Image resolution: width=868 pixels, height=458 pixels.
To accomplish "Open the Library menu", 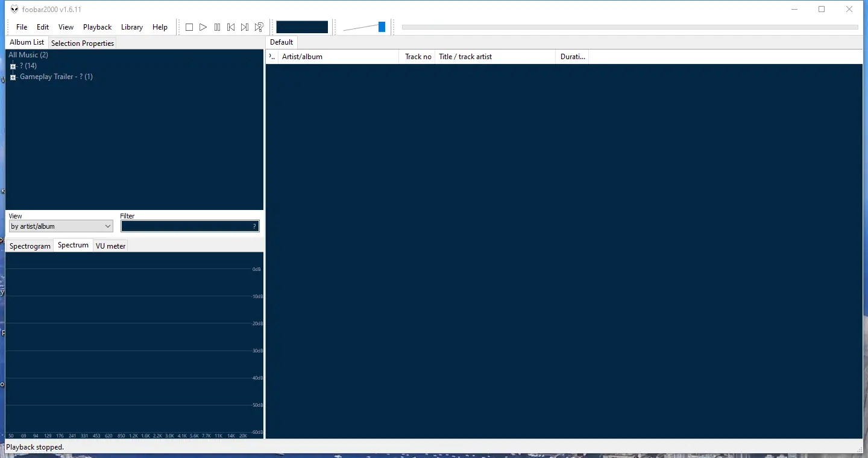I will (132, 27).
